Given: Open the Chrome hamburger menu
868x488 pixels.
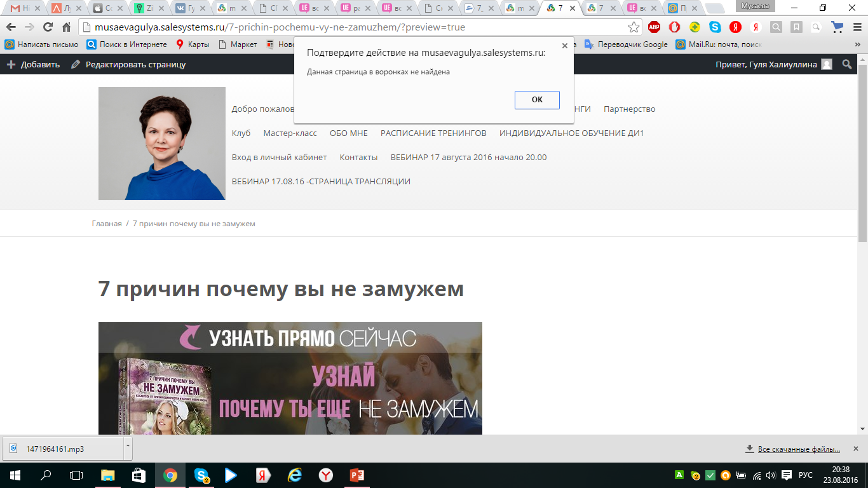Looking at the screenshot, I should click(x=856, y=27).
